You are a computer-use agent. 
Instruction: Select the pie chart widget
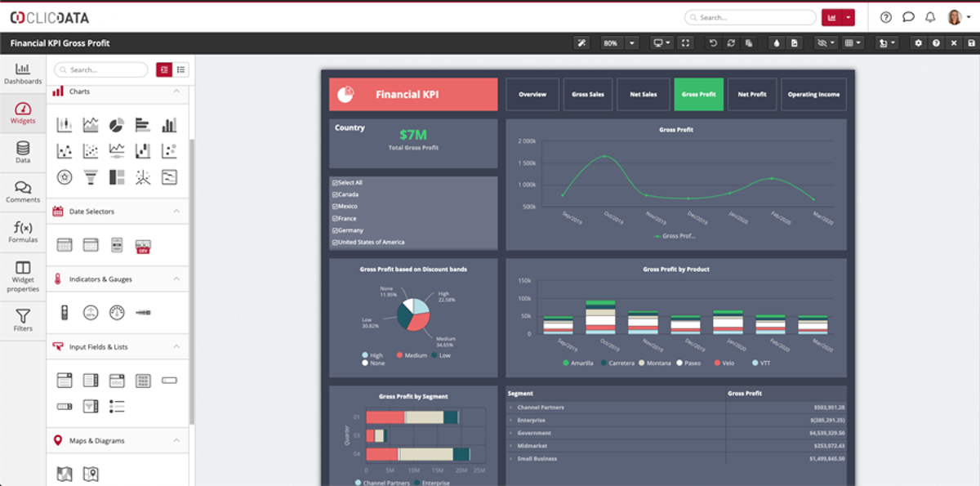click(x=117, y=125)
